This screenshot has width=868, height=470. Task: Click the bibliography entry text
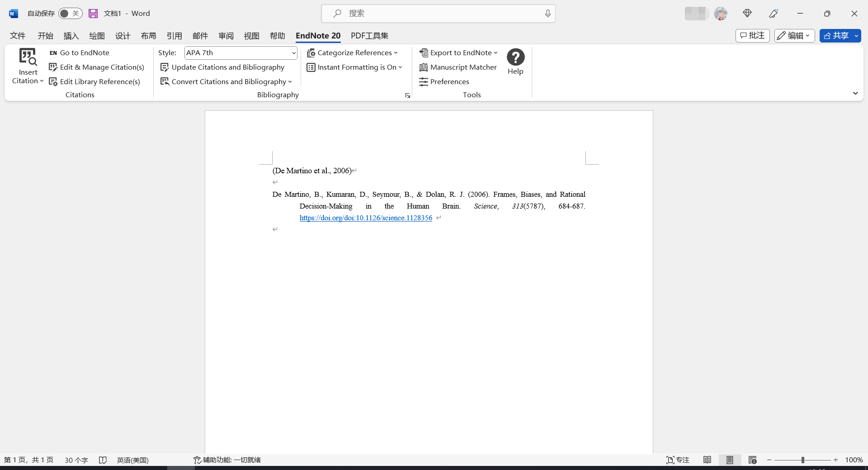429,206
